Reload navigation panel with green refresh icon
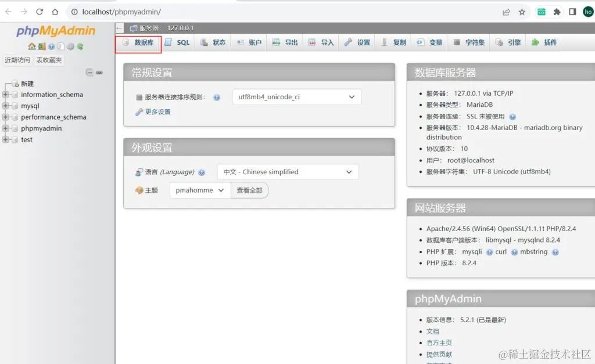Viewport: 595px width, 364px height. tap(80, 46)
